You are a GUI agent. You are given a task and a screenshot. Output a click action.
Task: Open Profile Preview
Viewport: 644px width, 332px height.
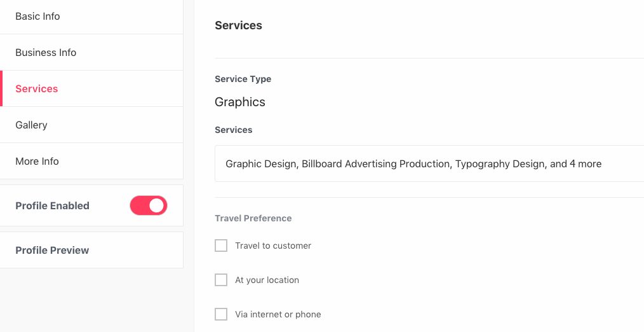tap(91, 250)
